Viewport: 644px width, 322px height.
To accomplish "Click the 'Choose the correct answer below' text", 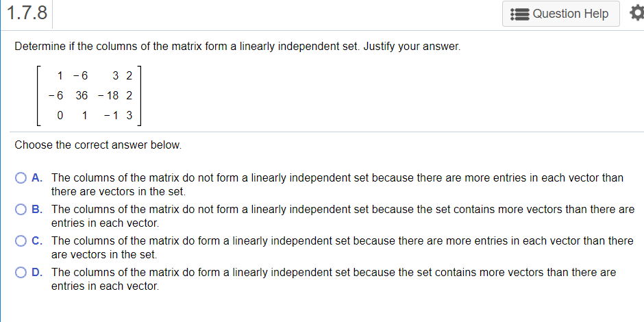I will [x=98, y=145].
